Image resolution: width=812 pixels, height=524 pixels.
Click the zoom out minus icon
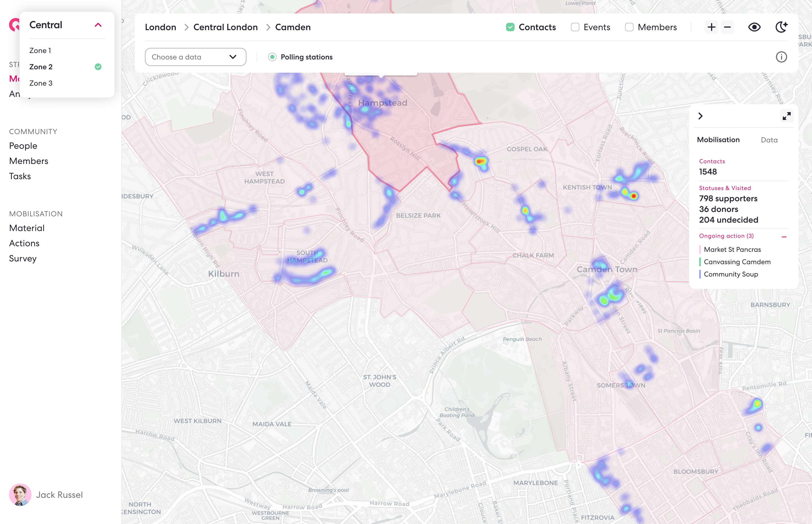point(727,27)
